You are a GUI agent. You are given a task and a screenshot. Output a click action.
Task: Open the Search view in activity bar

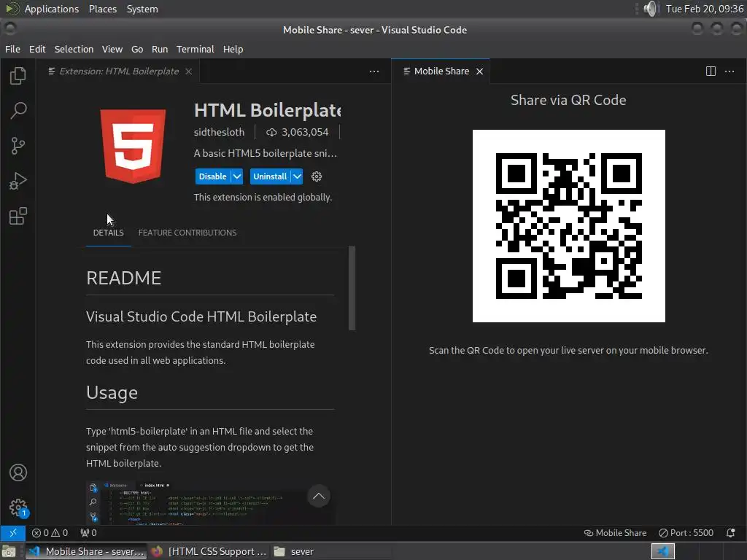18,111
